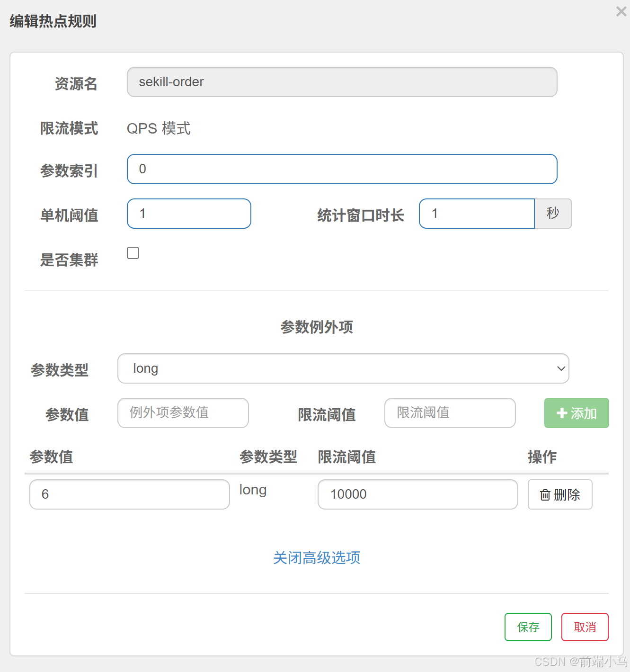This screenshot has width=630, height=672.
Task: Click the single-machine threshold field
Action: (x=189, y=214)
